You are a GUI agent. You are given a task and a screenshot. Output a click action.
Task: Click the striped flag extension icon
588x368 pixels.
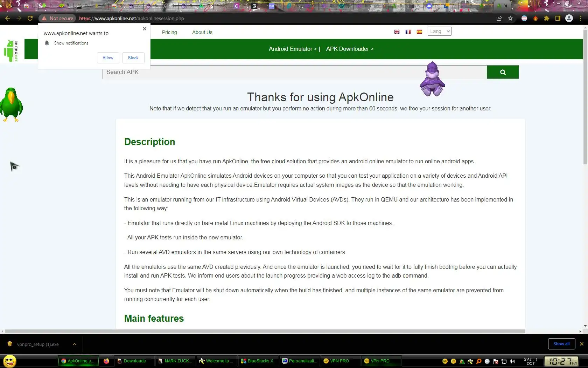[524, 18]
